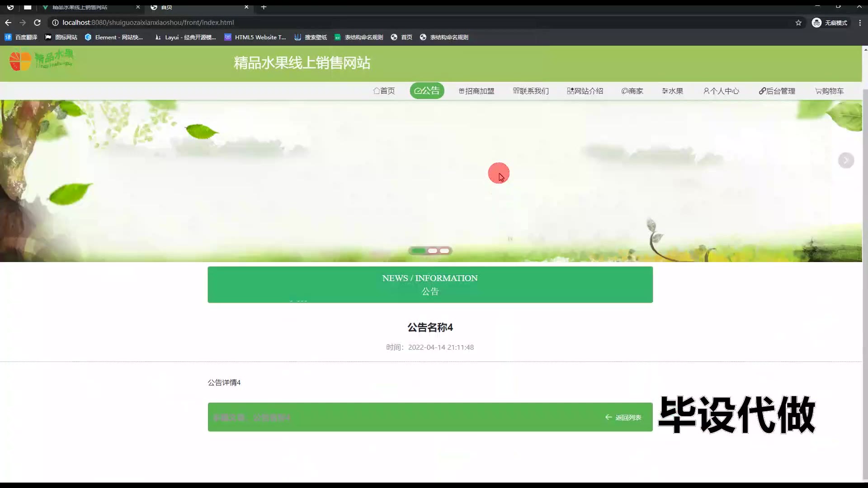This screenshot has width=868, height=488.
Task: Click the 公告详情4 detail text
Action: click(224, 382)
